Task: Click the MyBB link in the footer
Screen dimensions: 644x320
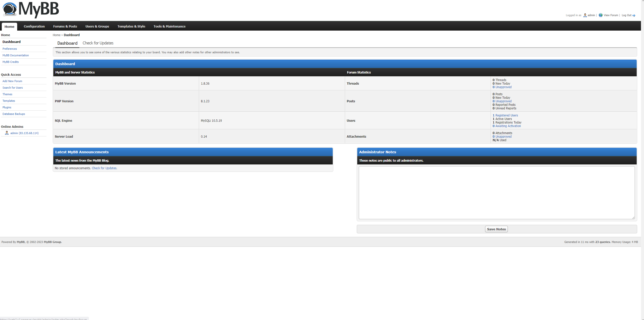Action: [x=21, y=242]
